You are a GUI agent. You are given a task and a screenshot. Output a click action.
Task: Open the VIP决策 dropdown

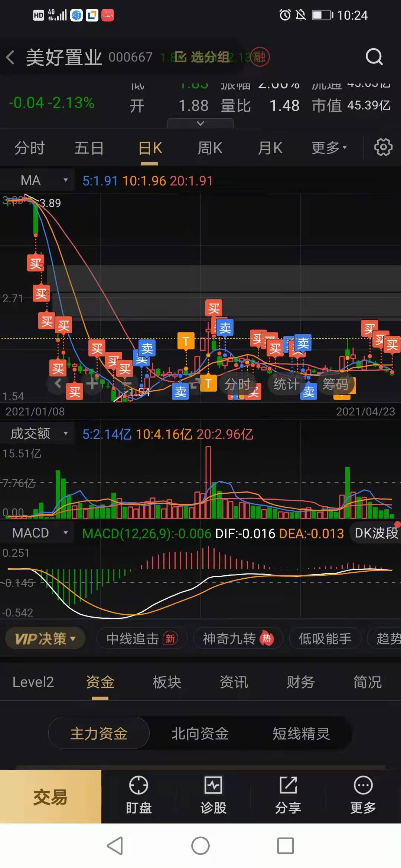[45, 638]
